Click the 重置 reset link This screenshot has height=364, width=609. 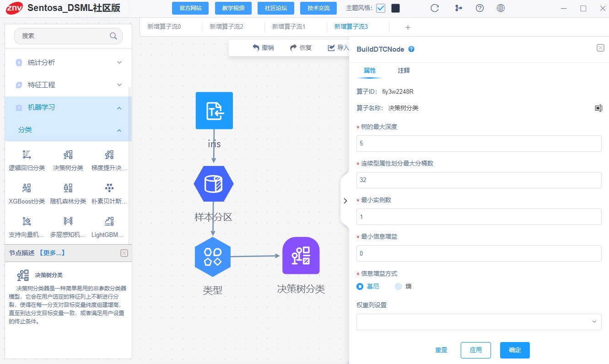pyautogui.click(x=441, y=350)
